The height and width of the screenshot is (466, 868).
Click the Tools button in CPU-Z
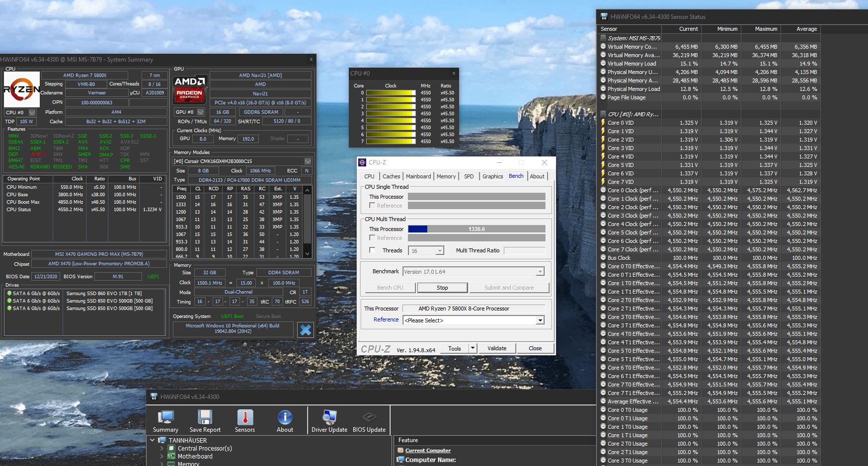(455, 348)
